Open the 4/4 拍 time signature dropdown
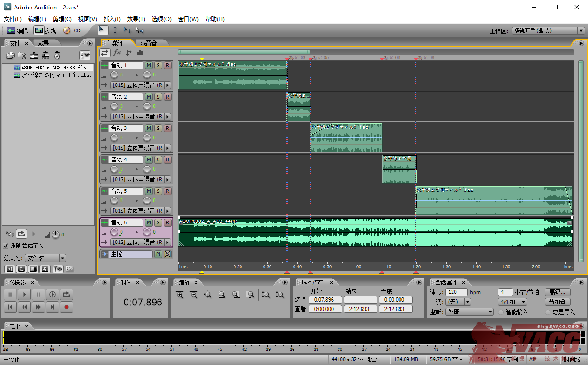The height and width of the screenshot is (365, 588). pyautogui.click(x=513, y=302)
